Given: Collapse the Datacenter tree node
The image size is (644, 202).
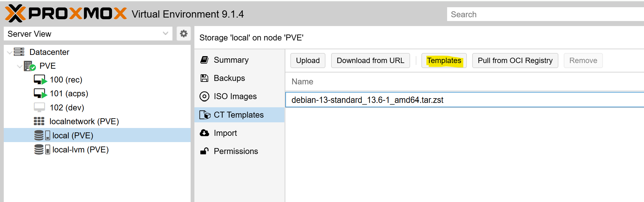Looking at the screenshot, I should click(9, 52).
